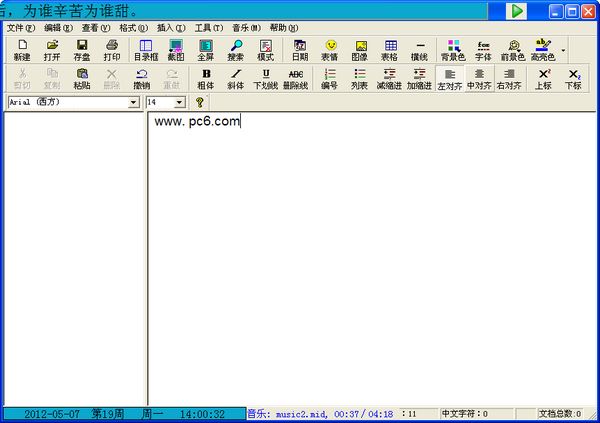This screenshot has height=423, width=600.
Task: Click the yellow question mark help icon
Action: 199,102
